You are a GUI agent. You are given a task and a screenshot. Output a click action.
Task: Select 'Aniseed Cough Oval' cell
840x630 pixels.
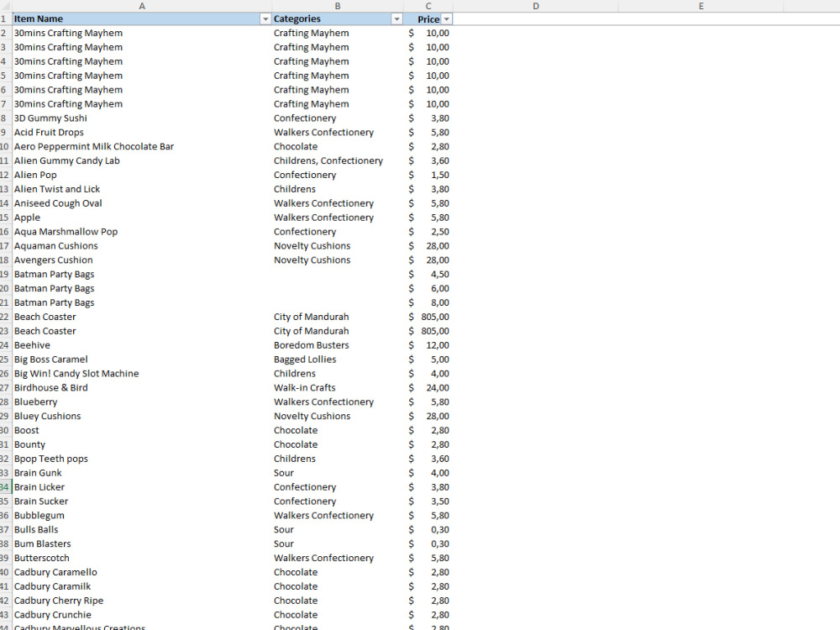(x=142, y=203)
